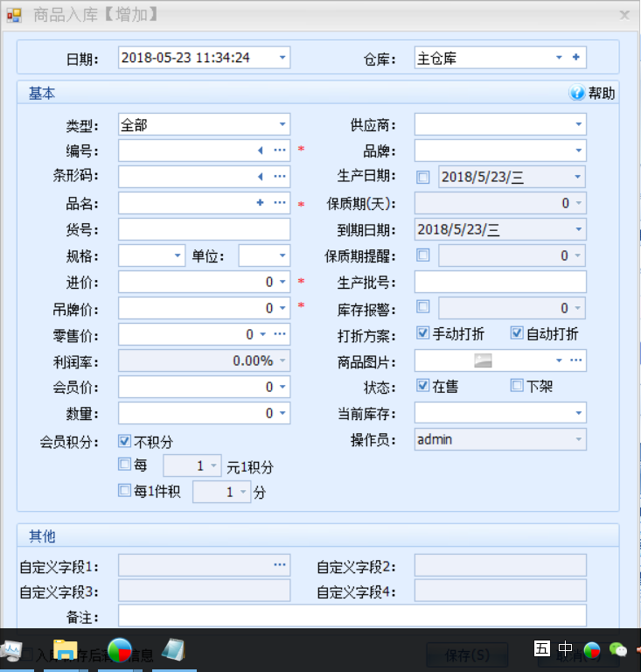Uncheck the 手动打折 checkbox
Viewport: 641px width, 672px height.
pyautogui.click(x=423, y=333)
